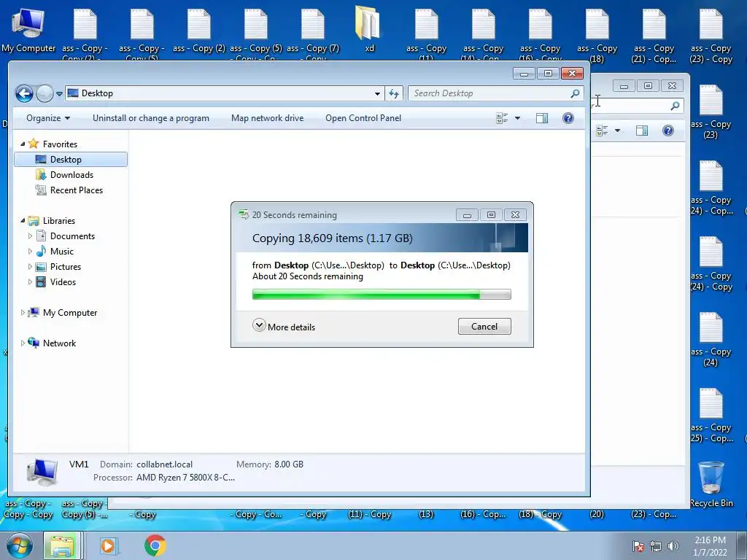The image size is (747, 560).
Task: Toggle the preview pane icon
Action: (x=542, y=118)
